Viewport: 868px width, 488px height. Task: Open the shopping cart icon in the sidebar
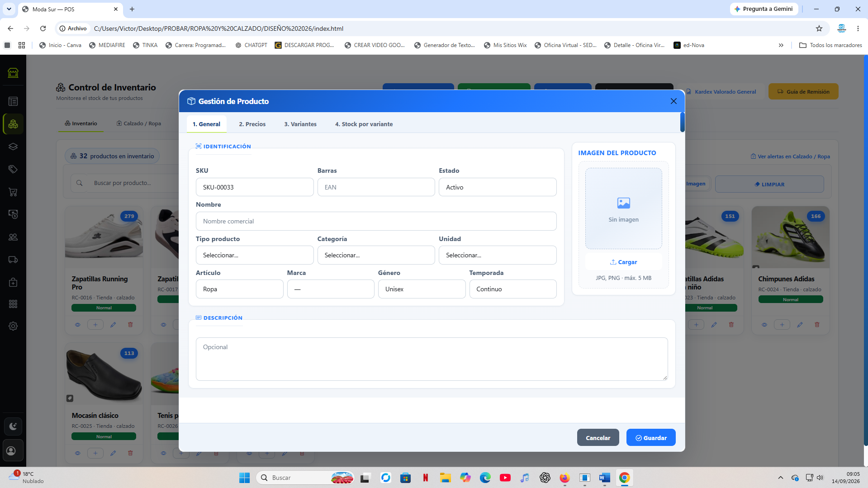tap(13, 192)
